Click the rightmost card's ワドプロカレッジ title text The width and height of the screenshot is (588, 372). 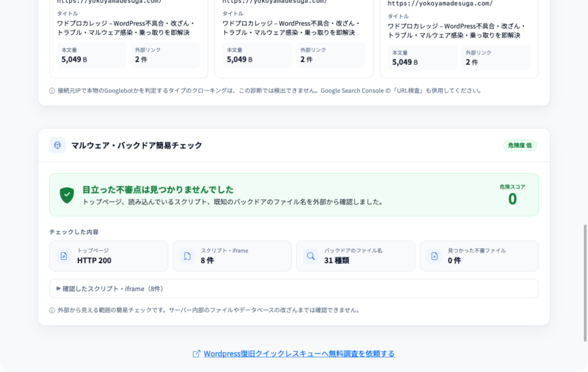click(456, 31)
